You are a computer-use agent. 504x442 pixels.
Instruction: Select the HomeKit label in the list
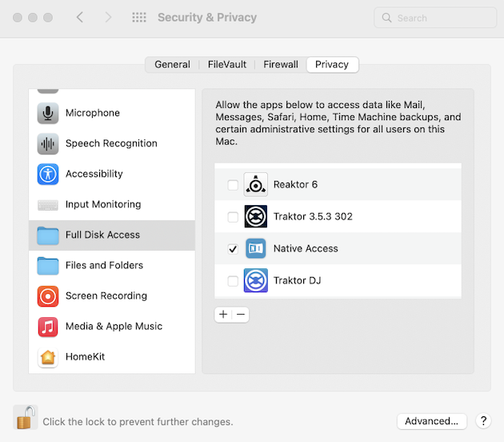(x=85, y=357)
